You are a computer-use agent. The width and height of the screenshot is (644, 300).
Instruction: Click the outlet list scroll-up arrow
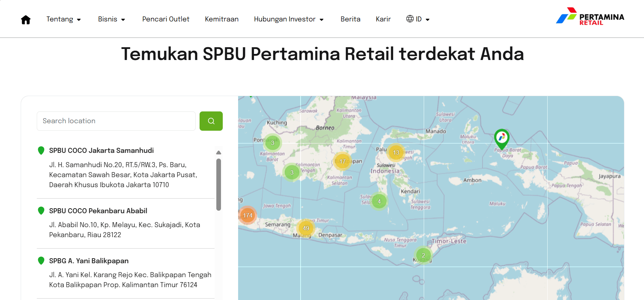point(218,152)
